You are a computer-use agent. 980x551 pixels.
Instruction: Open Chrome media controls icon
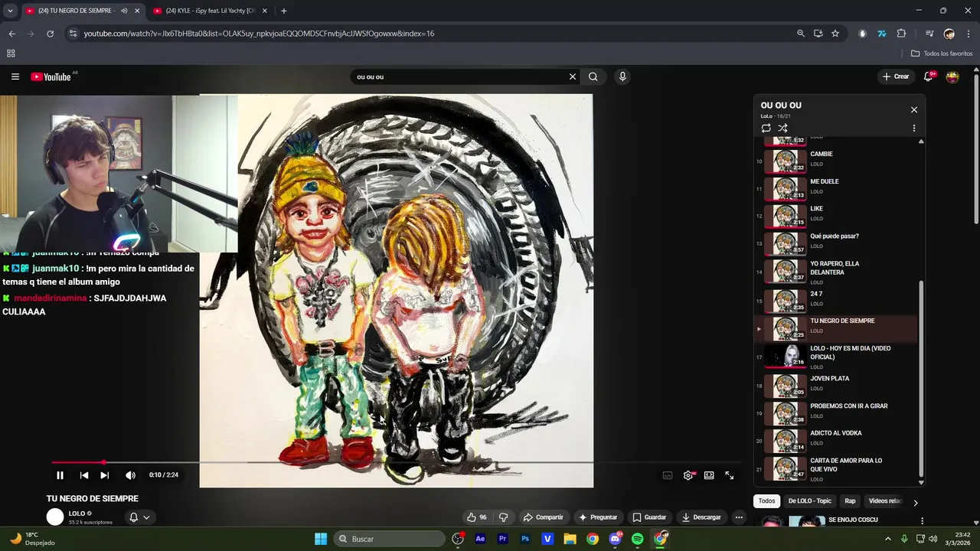click(x=929, y=34)
